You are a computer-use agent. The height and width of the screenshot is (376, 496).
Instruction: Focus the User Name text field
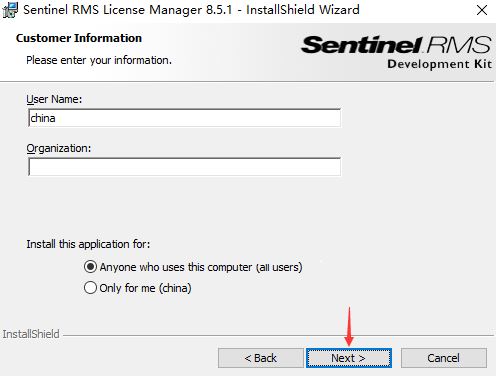point(185,118)
